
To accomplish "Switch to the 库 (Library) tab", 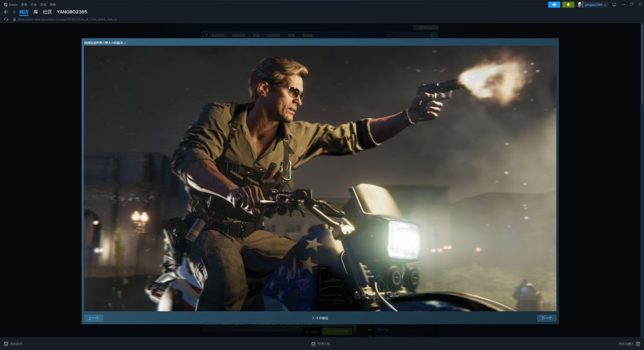I will coord(36,12).
